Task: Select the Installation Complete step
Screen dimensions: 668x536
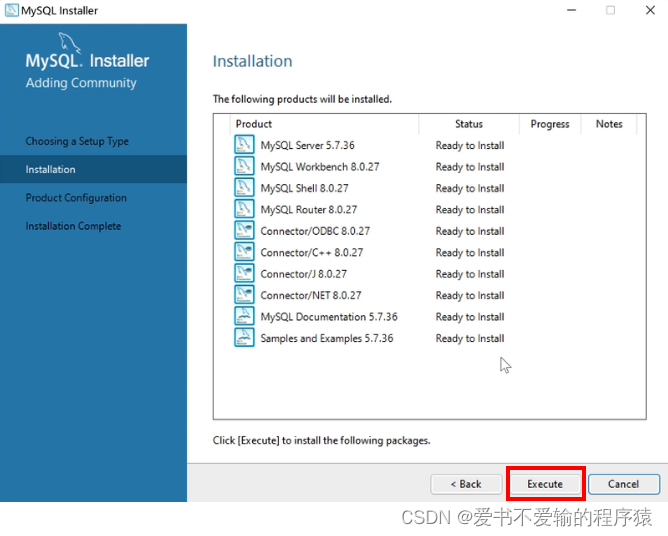Action: 73,226
